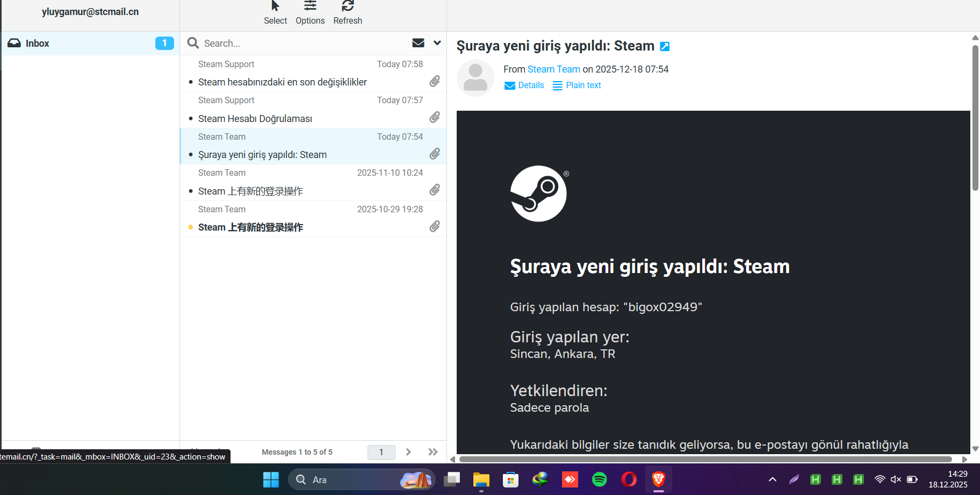Click the Inbox unread count badge
Image resolution: width=980 pixels, height=495 pixels.
[164, 43]
